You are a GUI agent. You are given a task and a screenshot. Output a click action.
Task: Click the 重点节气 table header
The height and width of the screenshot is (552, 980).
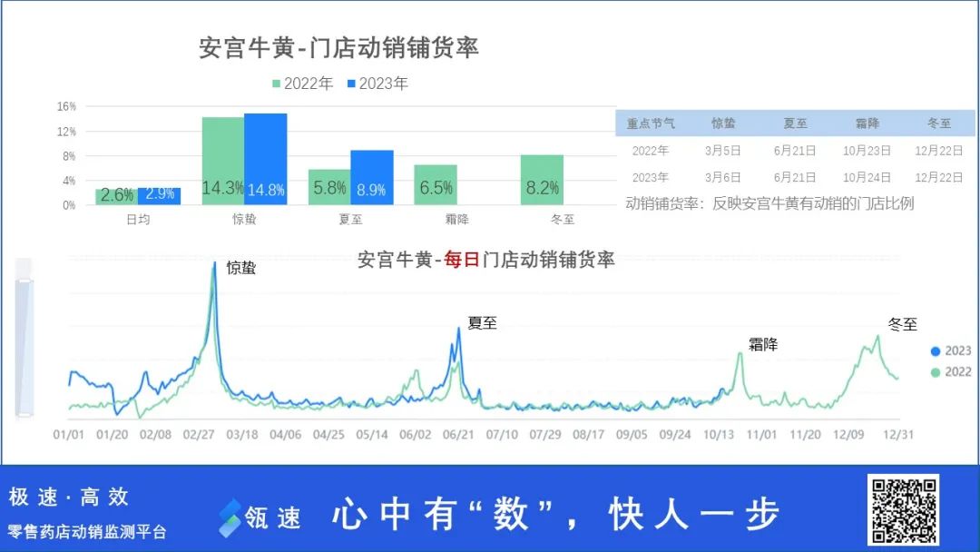[651, 123]
